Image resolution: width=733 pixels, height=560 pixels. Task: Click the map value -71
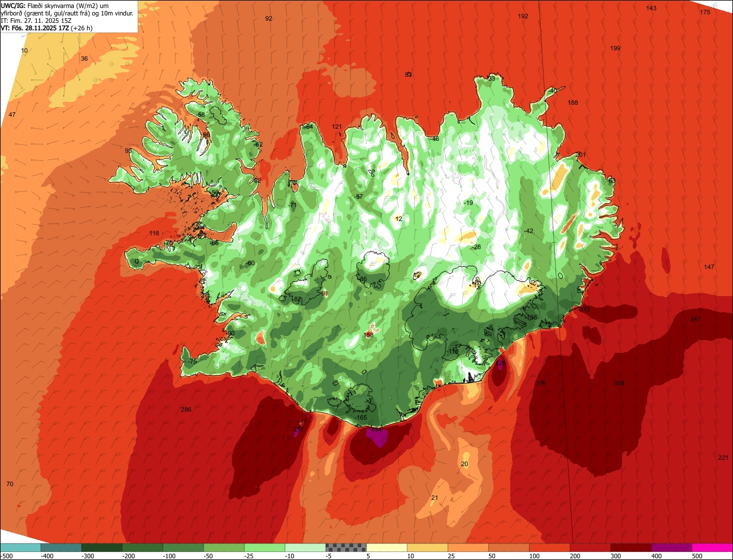point(293,205)
